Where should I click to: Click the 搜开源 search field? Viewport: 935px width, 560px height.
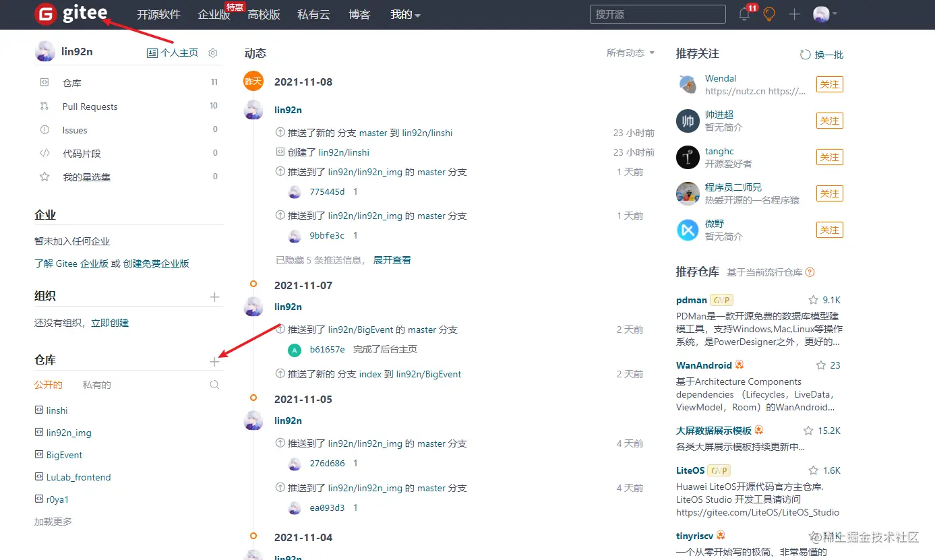tap(658, 14)
